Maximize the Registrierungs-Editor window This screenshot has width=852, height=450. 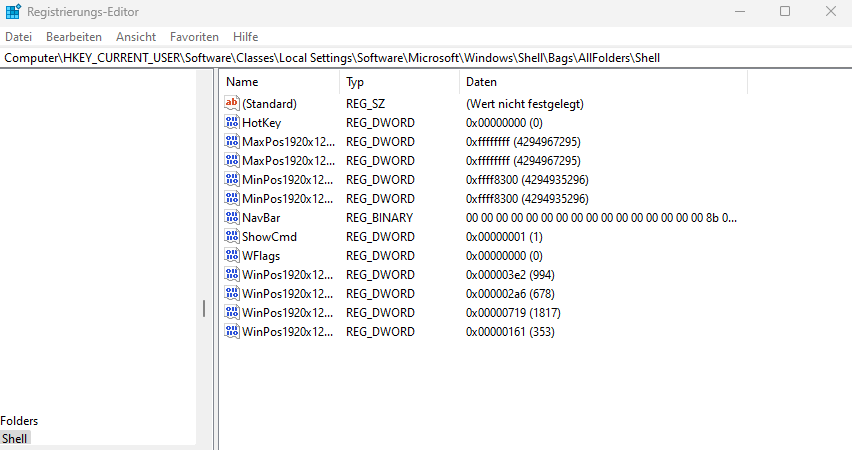tap(785, 11)
